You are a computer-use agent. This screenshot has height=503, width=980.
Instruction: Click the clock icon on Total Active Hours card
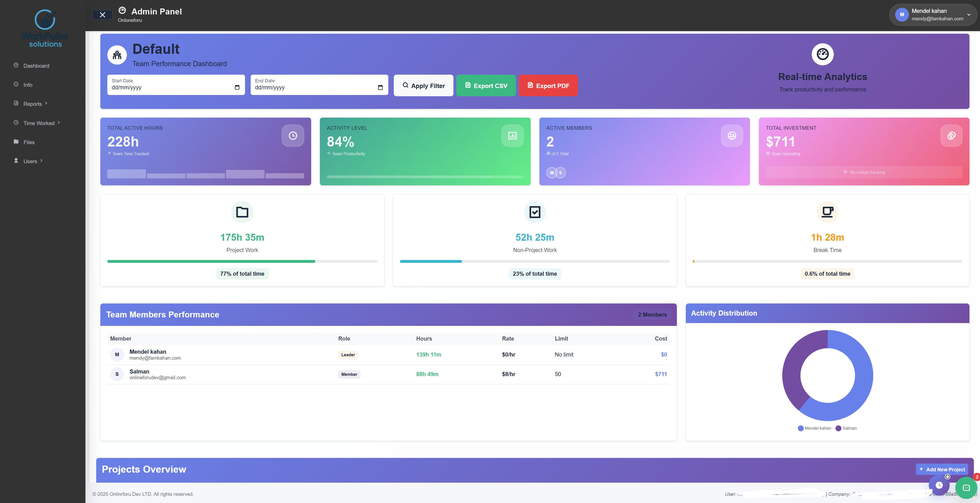293,135
